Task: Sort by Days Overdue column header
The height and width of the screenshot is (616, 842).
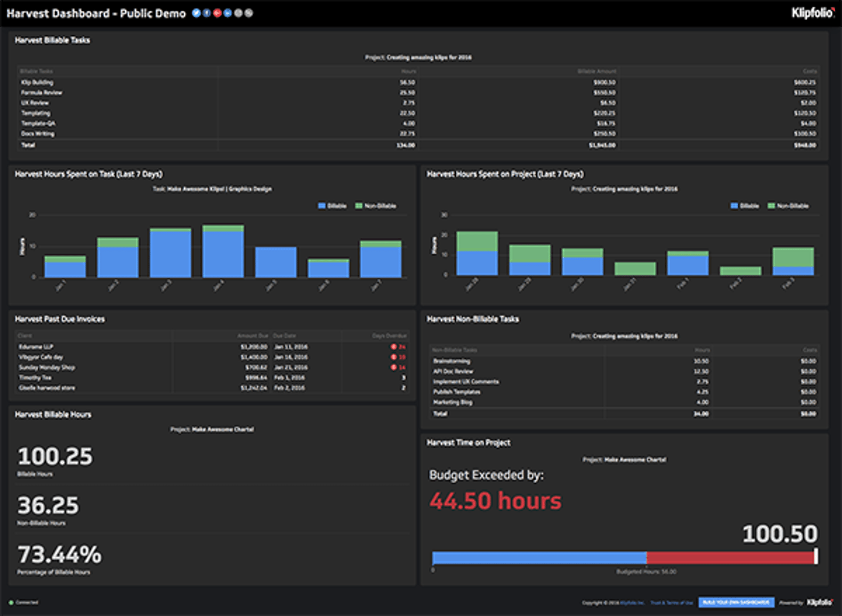Action: click(x=389, y=336)
